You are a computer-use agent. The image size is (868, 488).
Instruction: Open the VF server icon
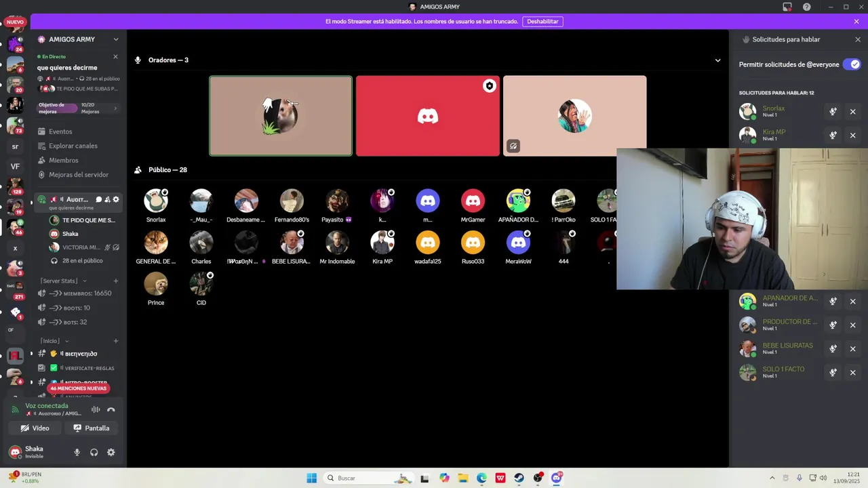[x=15, y=166]
